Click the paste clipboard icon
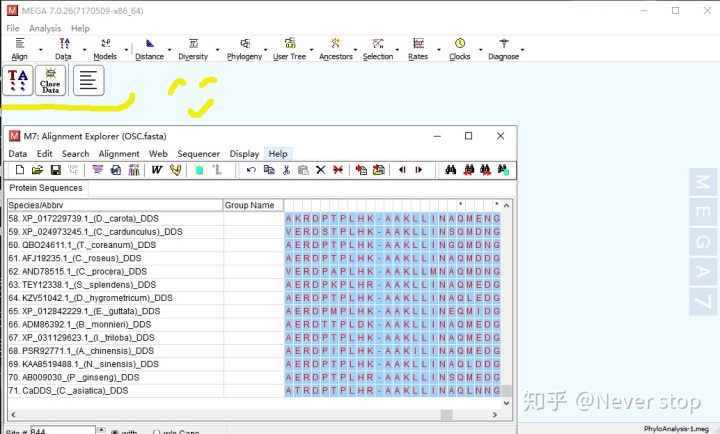The image size is (720, 434). [303, 170]
